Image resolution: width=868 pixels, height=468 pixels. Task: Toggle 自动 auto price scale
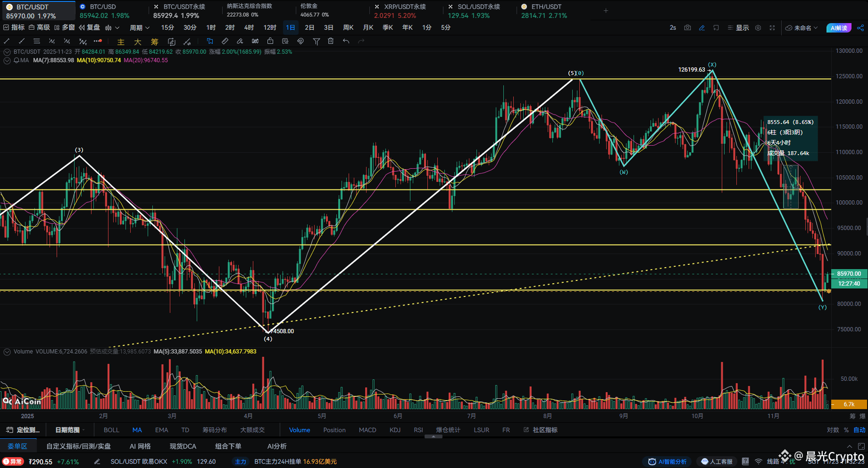pyautogui.click(x=860, y=430)
